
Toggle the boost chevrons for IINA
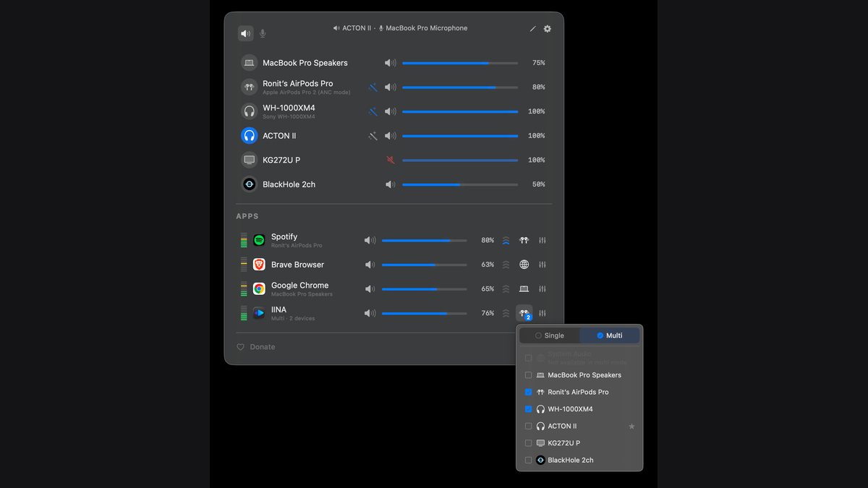click(x=506, y=313)
